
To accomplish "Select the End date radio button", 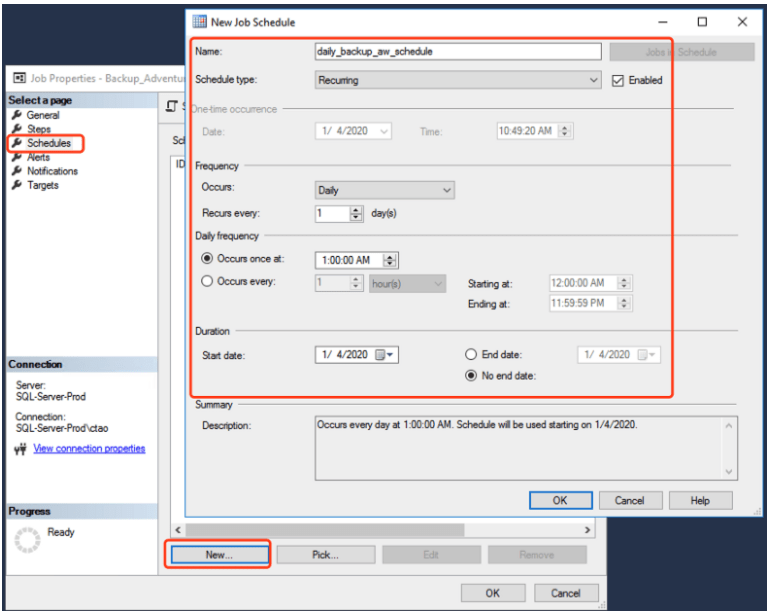I will pyautogui.click(x=470, y=354).
